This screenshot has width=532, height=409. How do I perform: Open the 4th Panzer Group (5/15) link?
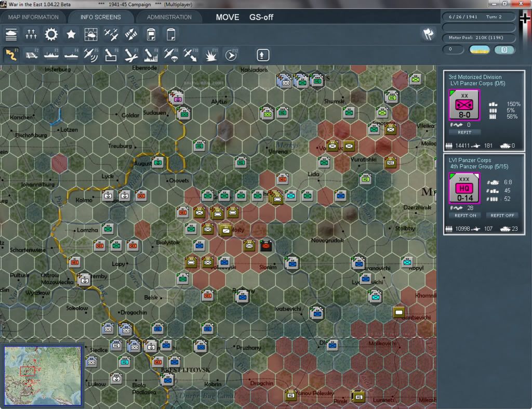[479, 166]
